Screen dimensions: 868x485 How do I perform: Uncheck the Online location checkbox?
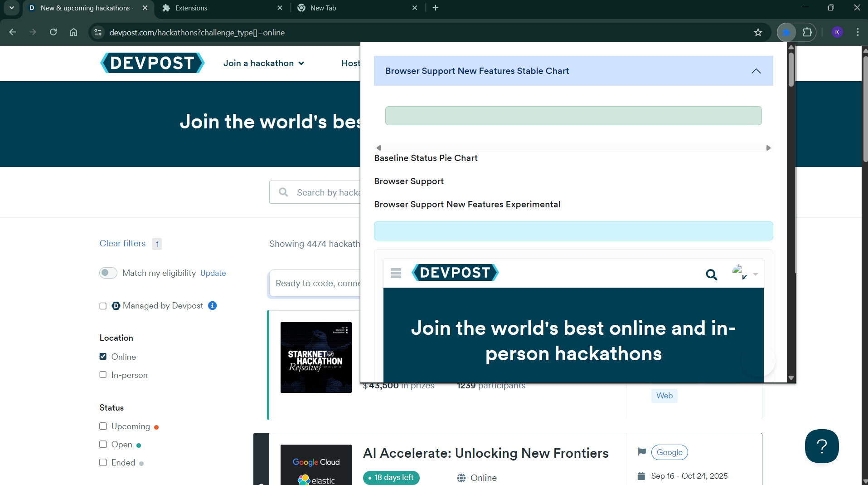[x=103, y=357]
